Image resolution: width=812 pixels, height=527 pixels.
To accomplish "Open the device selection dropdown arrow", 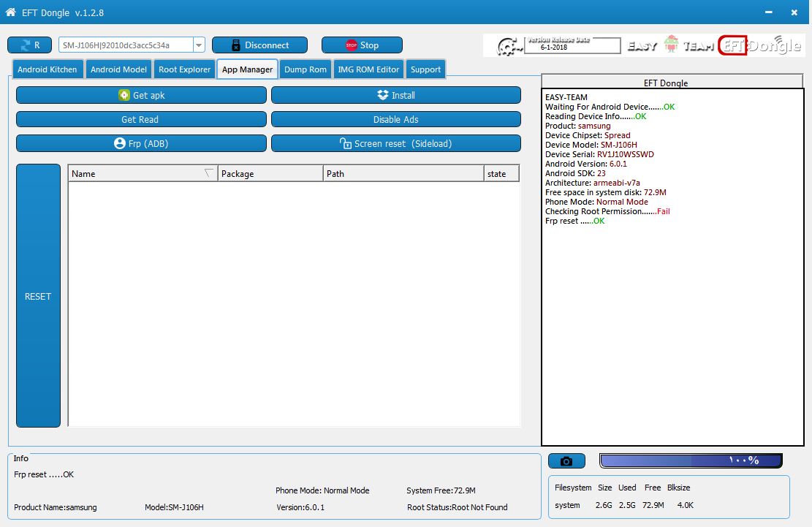I will click(x=199, y=45).
